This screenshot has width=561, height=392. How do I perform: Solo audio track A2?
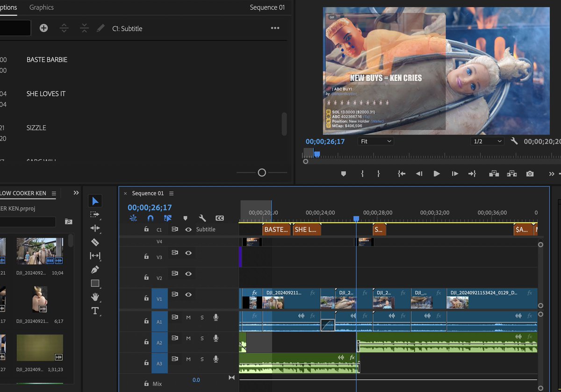coord(202,338)
